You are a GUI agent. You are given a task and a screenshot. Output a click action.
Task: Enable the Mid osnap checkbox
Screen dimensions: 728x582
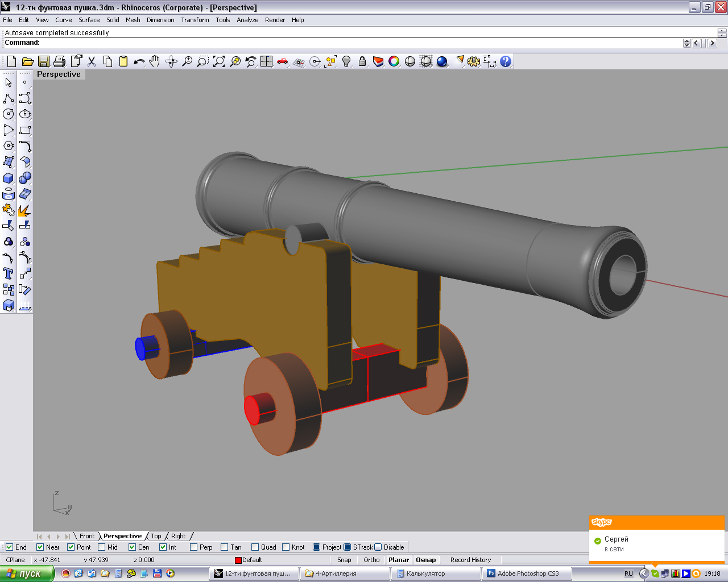[101, 547]
